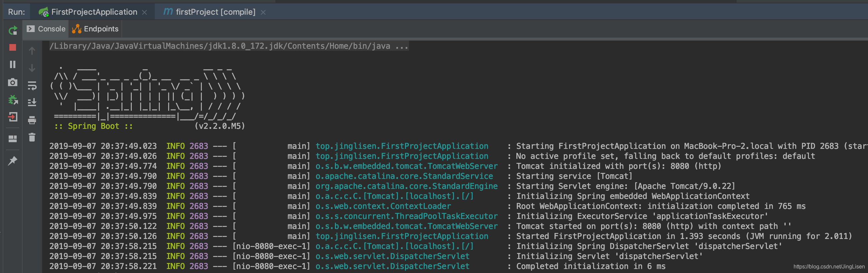
Task: Click the o.s.web.context.ContextLoader logger text
Action: tap(383, 206)
